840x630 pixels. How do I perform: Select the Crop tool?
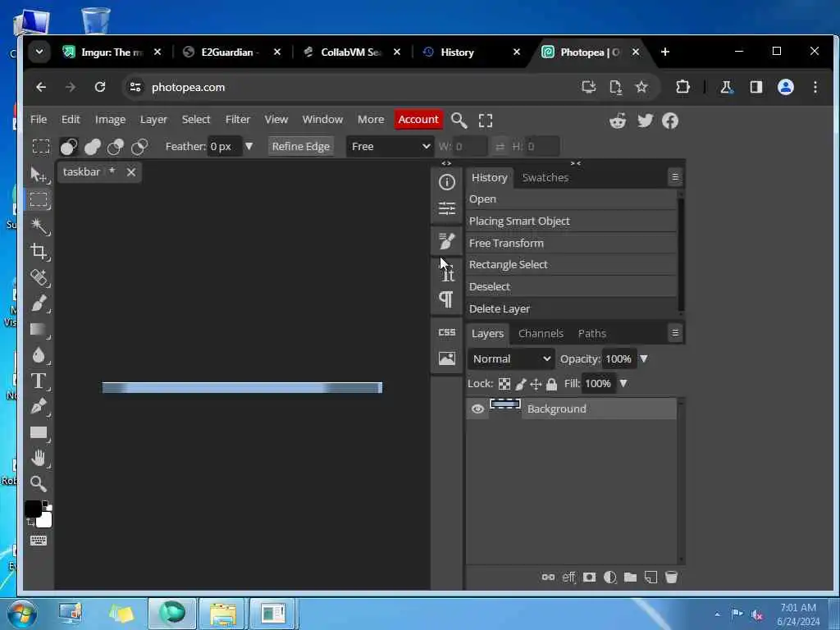click(x=39, y=251)
